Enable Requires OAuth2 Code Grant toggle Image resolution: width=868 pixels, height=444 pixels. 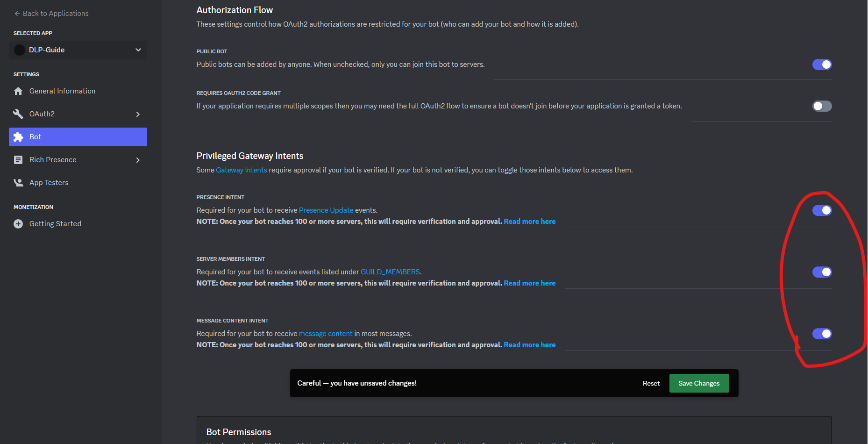(822, 106)
